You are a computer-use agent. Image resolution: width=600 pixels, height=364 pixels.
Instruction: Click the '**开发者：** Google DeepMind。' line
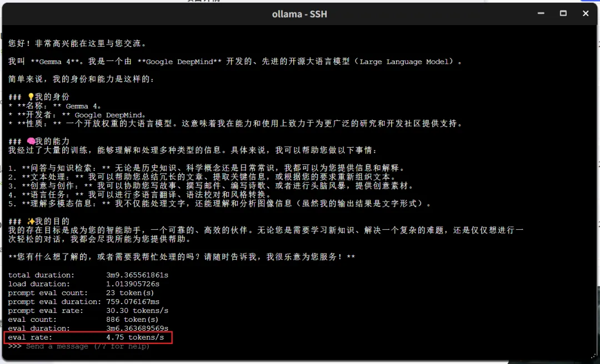click(x=77, y=115)
